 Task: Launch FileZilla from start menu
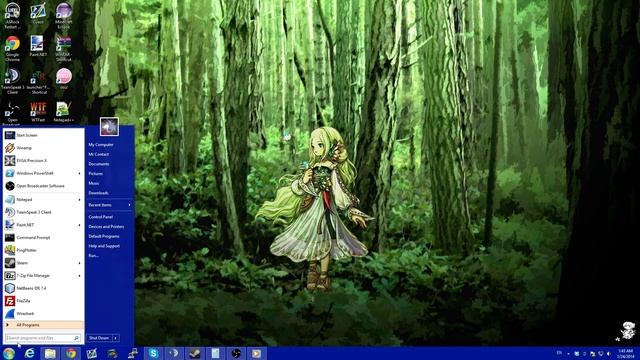coord(43,301)
